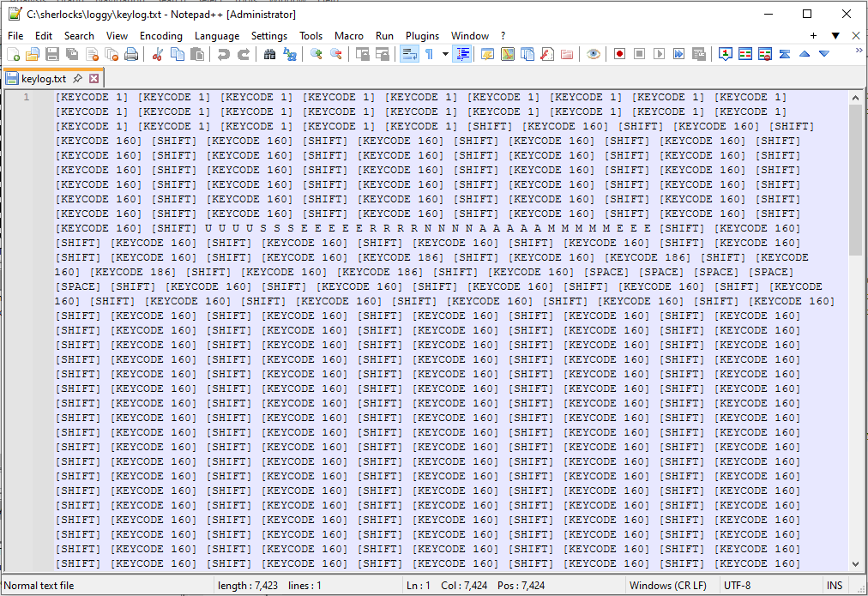Viewport: 868px width, 596px height.
Task: Click Windows (CR LF) line ending in status bar
Action: (667, 586)
